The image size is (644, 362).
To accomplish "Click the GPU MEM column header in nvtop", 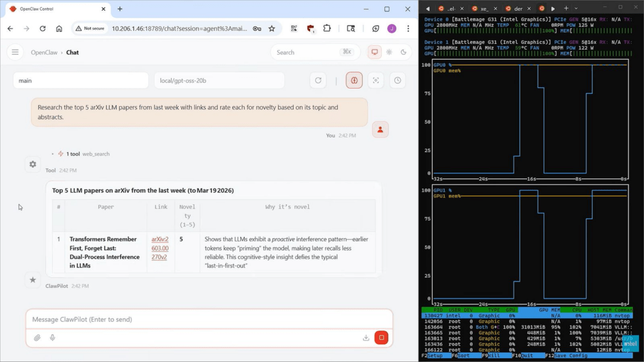I will (549, 310).
